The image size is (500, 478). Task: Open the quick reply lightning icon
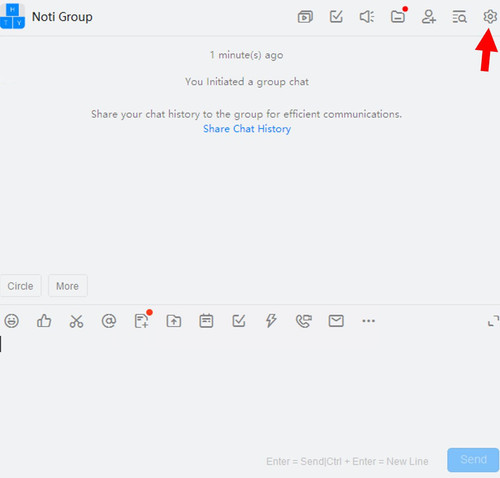[271, 321]
